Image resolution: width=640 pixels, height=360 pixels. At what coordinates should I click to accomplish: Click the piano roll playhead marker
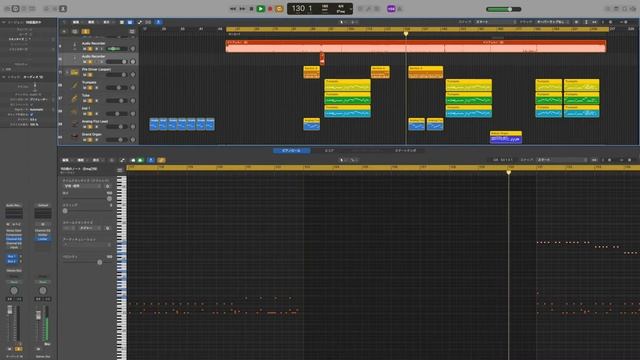click(x=509, y=173)
